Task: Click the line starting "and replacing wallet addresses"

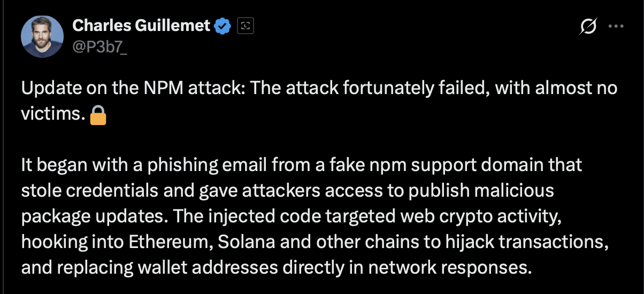Action: pyautogui.click(x=277, y=267)
